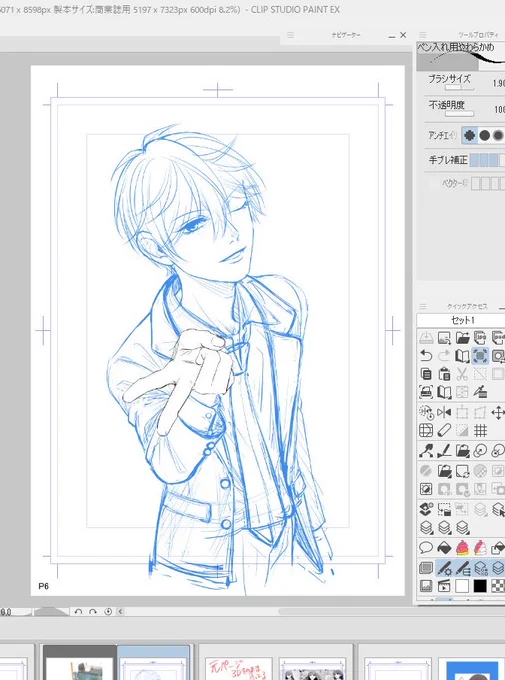Click the diagonal ruler icon
The height and width of the screenshot is (680, 505).
pos(444,431)
